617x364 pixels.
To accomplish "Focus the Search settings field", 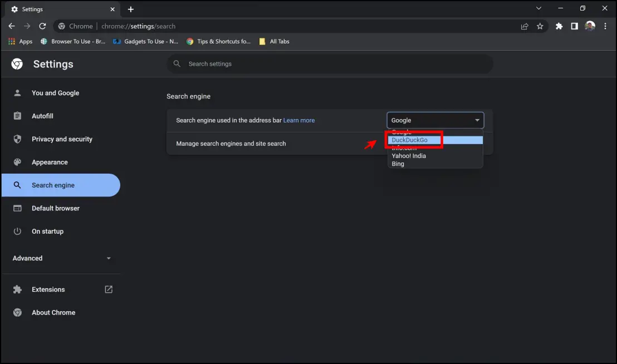I will (x=330, y=63).
